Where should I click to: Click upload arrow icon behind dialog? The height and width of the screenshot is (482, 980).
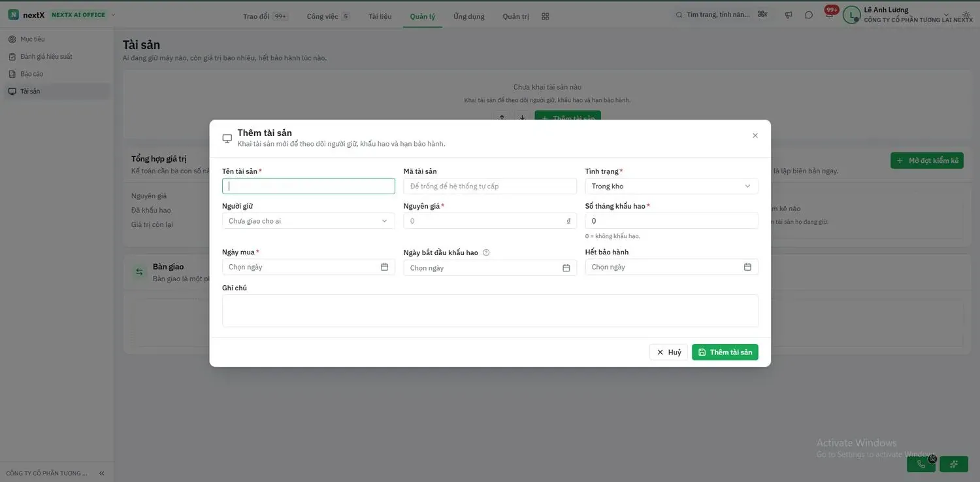pyautogui.click(x=502, y=118)
